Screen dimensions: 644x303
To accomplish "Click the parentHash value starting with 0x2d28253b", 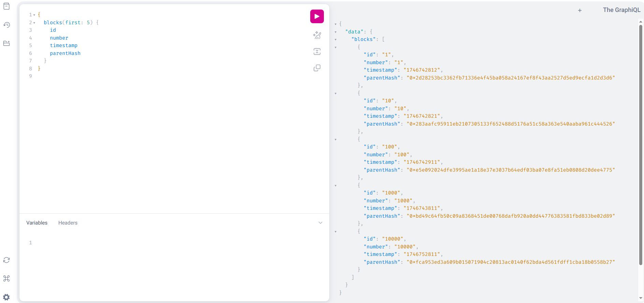I will (511, 78).
